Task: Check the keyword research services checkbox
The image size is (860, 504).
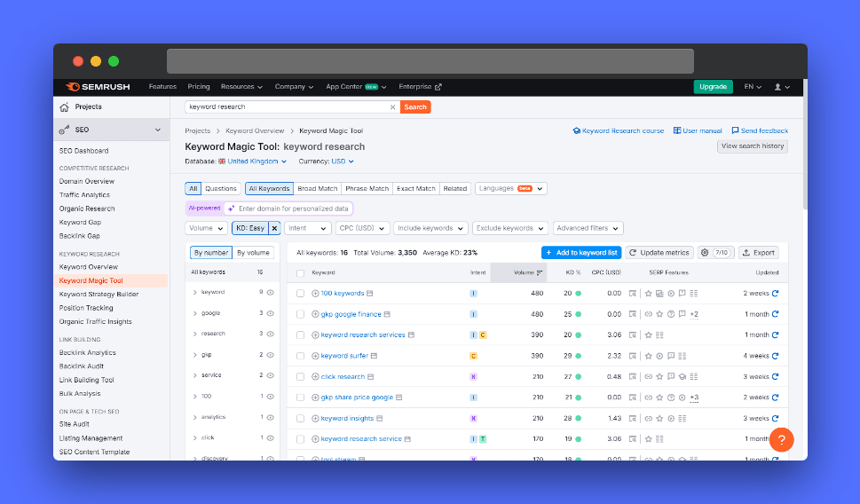Action: [300, 335]
